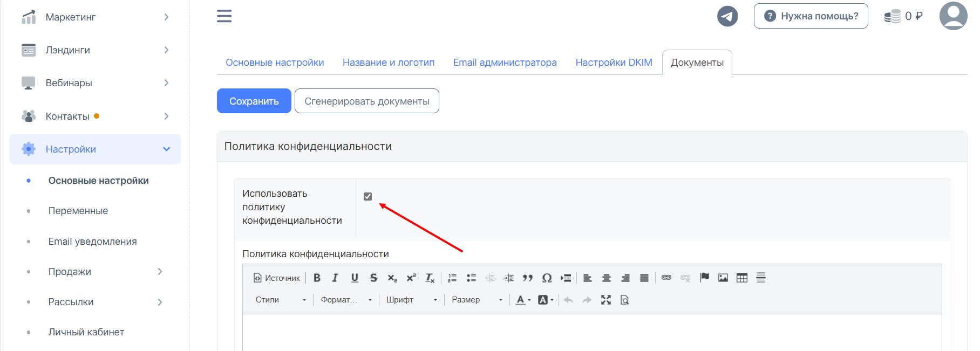Apply superscript formatting
The height and width of the screenshot is (351, 980).
411,278
